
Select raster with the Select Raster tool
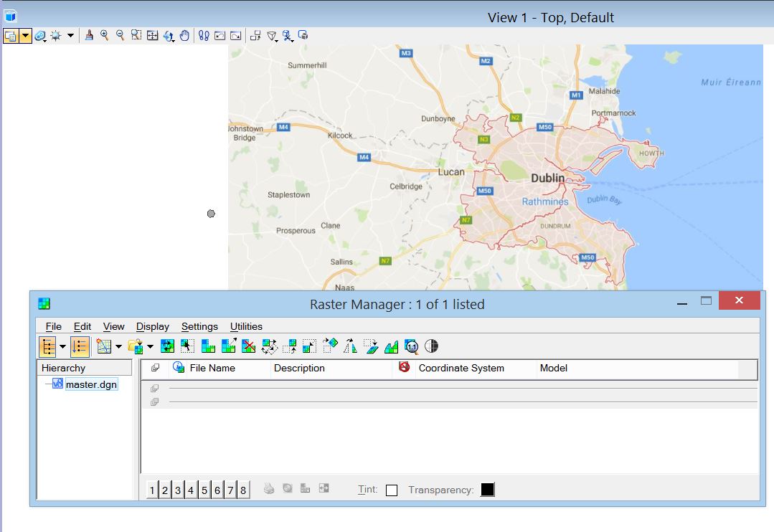(187, 346)
